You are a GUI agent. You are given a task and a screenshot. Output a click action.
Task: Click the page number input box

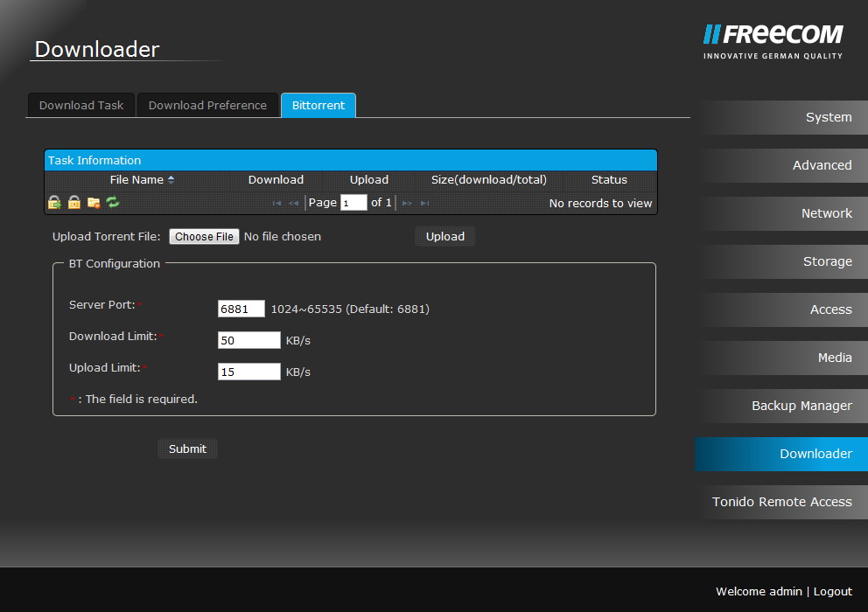353,203
